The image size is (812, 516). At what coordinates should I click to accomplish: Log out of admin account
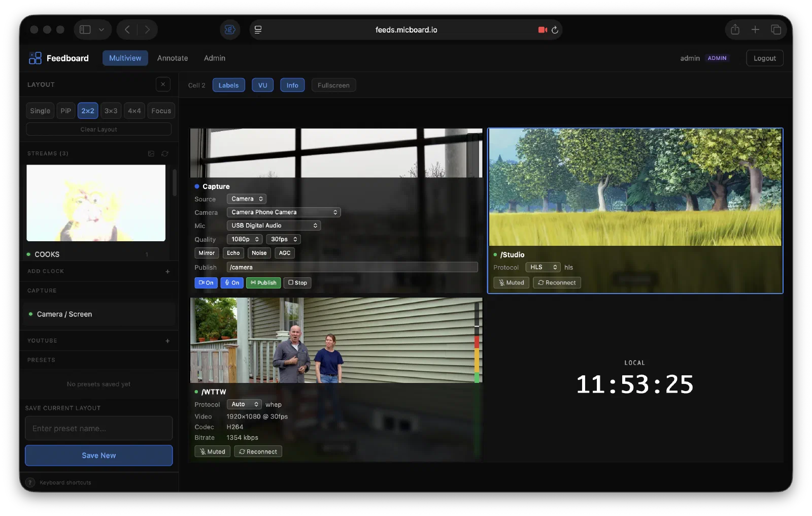tap(765, 58)
